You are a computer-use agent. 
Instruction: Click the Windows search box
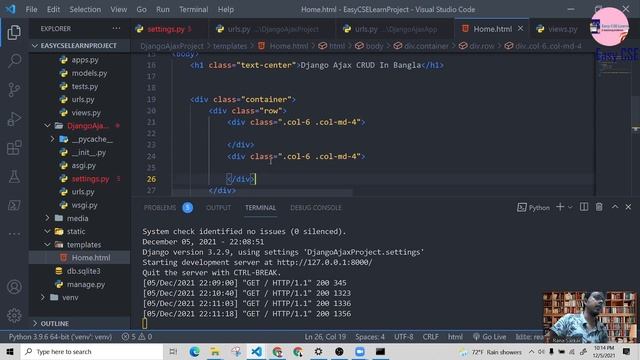point(92,351)
